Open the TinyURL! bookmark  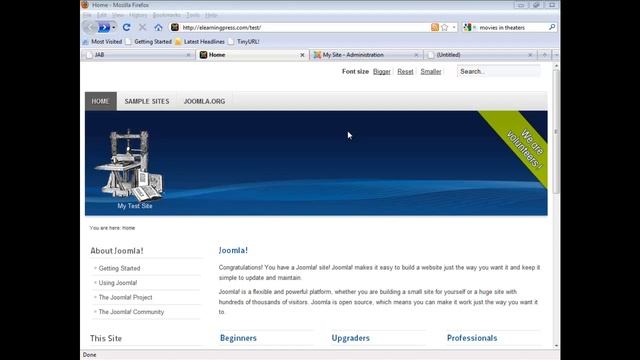coord(244,42)
